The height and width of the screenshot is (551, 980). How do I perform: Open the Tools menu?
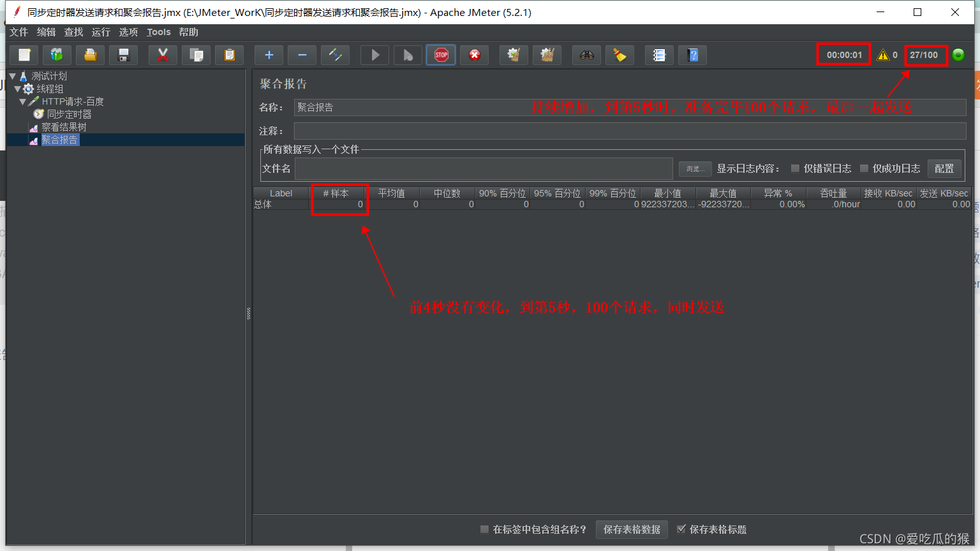(158, 32)
